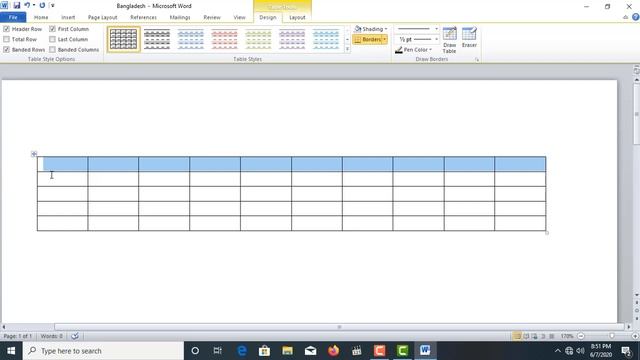This screenshot has height=360, width=640.
Task: Open the Mail app from the taskbar
Action: [x=311, y=351]
